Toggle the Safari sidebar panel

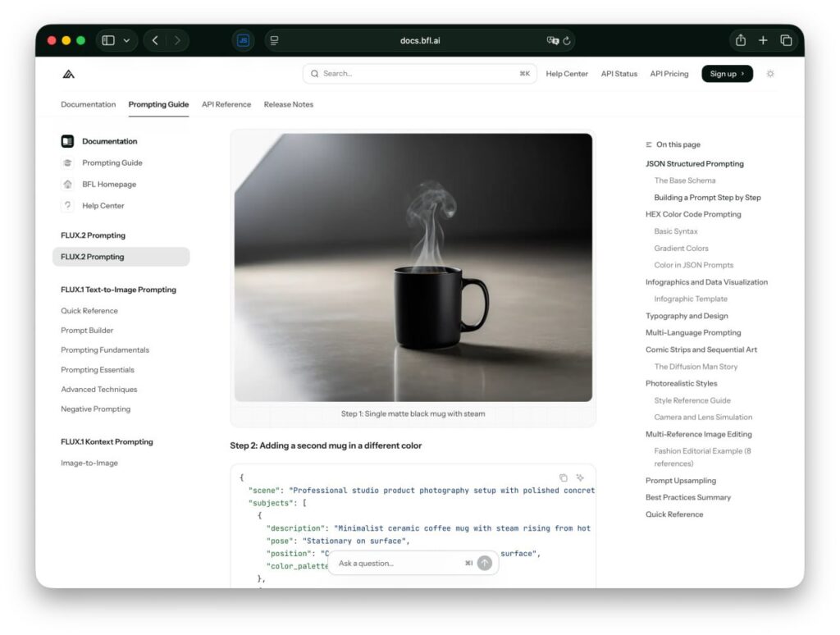point(107,39)
